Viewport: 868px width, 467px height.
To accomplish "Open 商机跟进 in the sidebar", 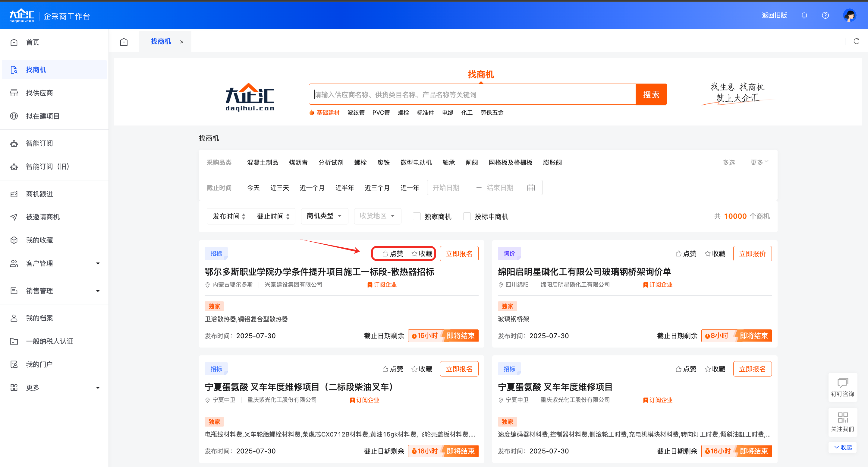I will [x=54, y=194].
